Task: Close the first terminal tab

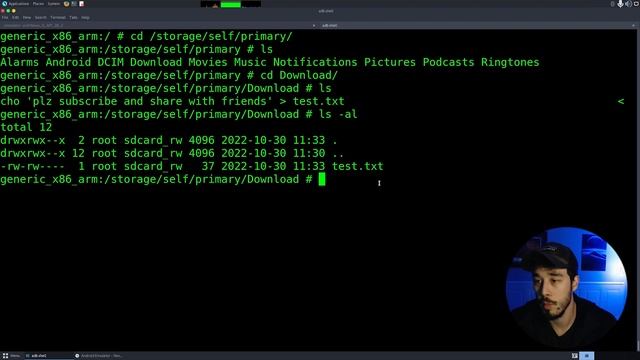Action: pyautogui.click(x=314, y=25)
